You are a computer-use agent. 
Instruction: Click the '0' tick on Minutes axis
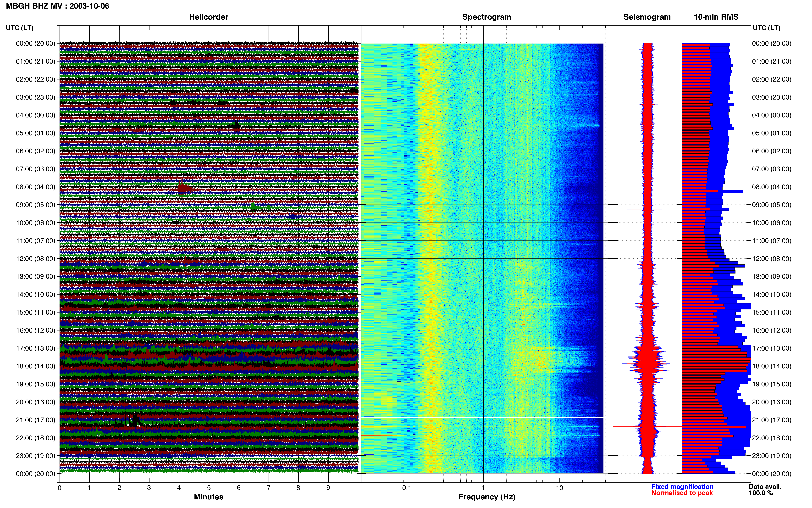click(x=59, y=488)
